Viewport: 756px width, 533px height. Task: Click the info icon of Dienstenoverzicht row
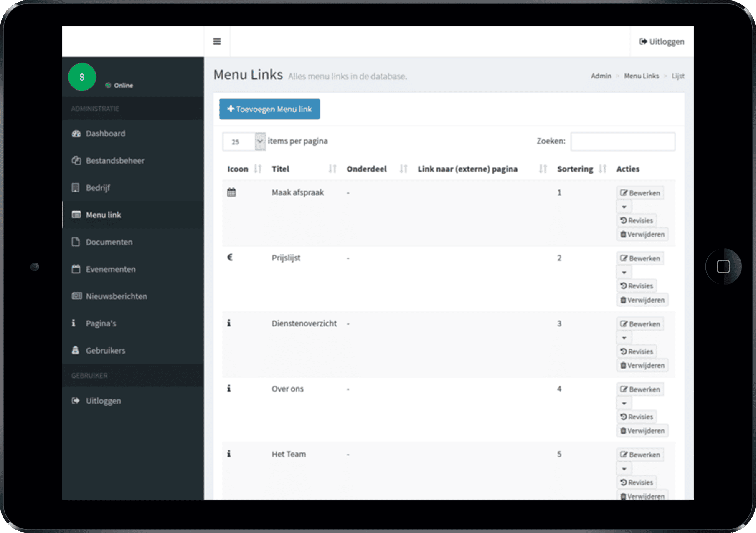click(x=229, y=323)
